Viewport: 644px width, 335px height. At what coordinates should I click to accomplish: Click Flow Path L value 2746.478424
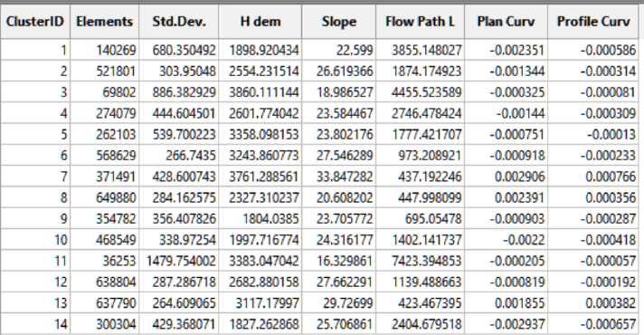421,113
